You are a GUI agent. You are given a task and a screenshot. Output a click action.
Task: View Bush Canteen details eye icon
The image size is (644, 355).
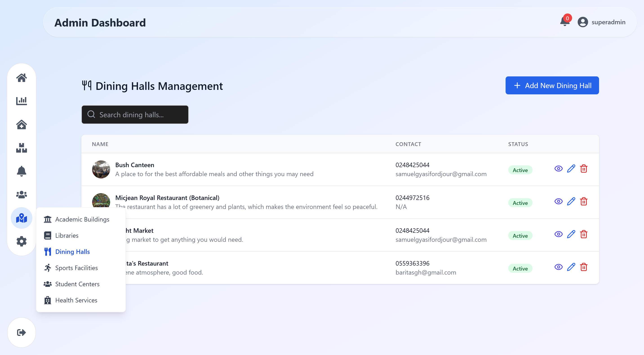(558, 169)
